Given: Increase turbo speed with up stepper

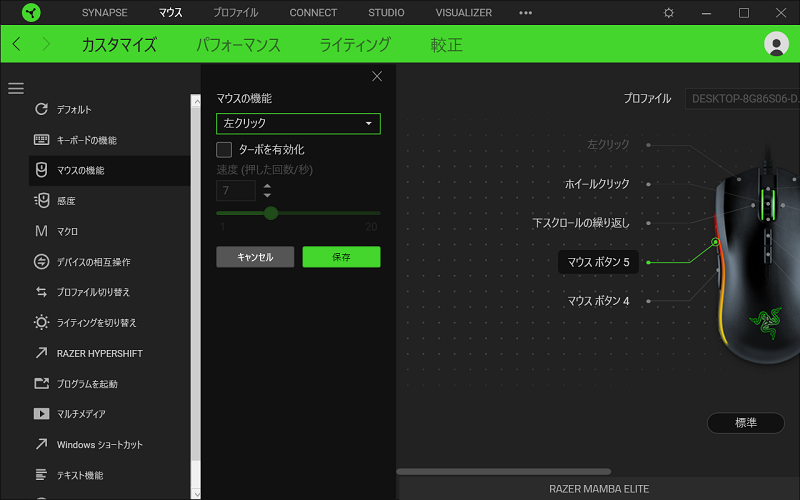Looking at the screenshot, I should pyautogui.click(x=267, y=186).
